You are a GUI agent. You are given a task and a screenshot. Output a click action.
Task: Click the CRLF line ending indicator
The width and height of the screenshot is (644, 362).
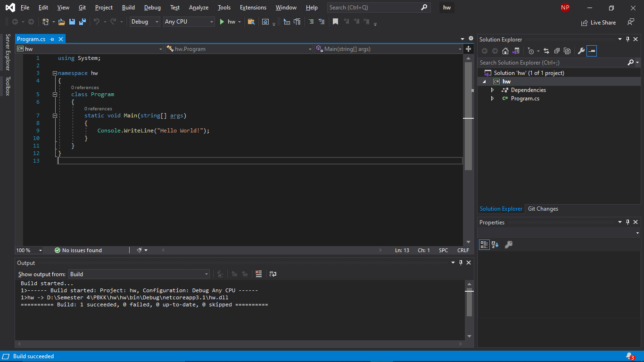pos(463,250)
